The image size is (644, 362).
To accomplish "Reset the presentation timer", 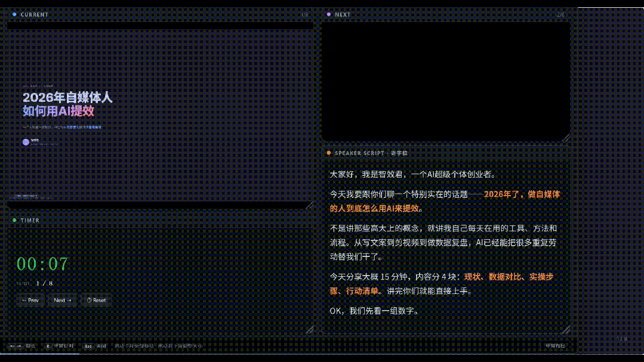I will tap(96, 300).
